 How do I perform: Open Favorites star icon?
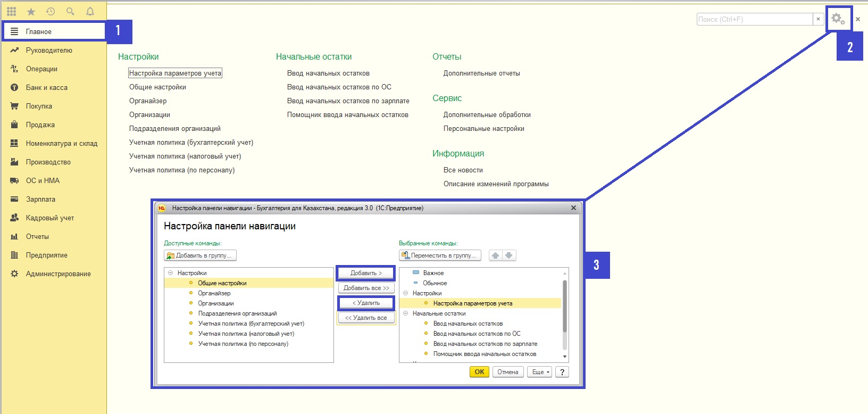point(31,12)
